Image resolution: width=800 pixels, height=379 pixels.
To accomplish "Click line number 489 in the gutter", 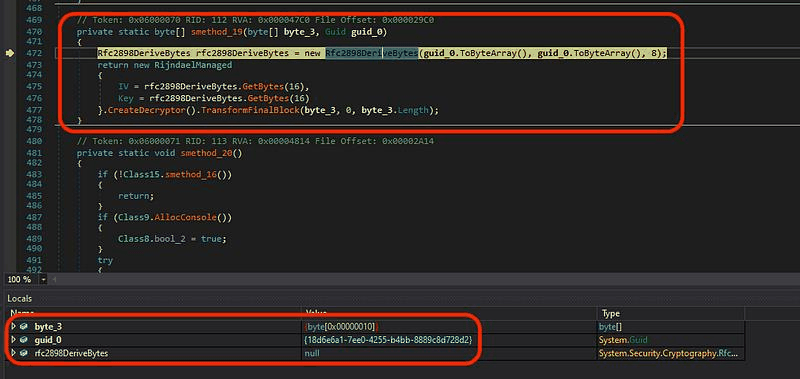I will coord(33,239).
